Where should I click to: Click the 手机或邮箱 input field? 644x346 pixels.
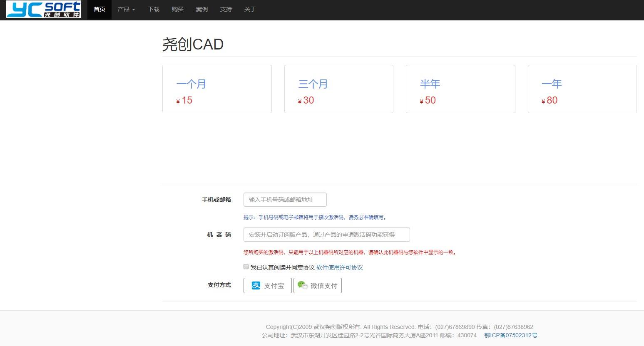(x=285, y=200)
